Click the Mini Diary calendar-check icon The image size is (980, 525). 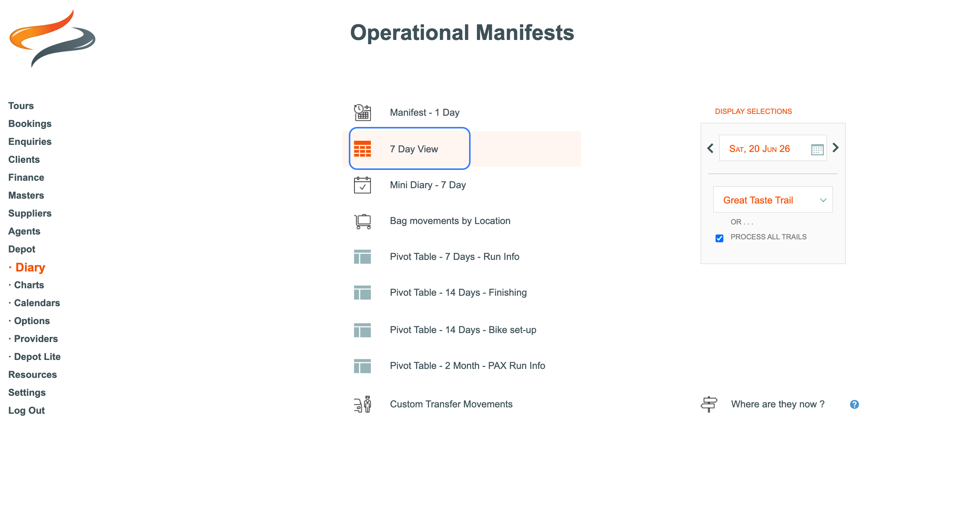point(362,185)
